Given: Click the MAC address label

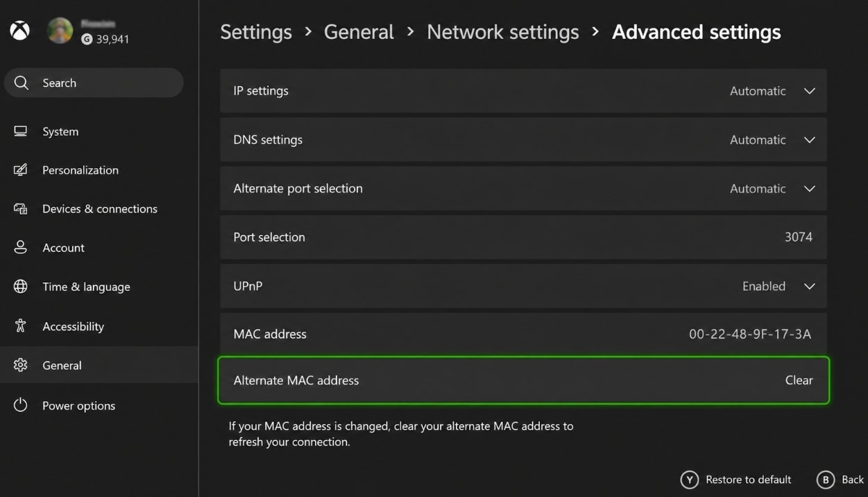Looking at the screenshot, I should click(270, 334).
